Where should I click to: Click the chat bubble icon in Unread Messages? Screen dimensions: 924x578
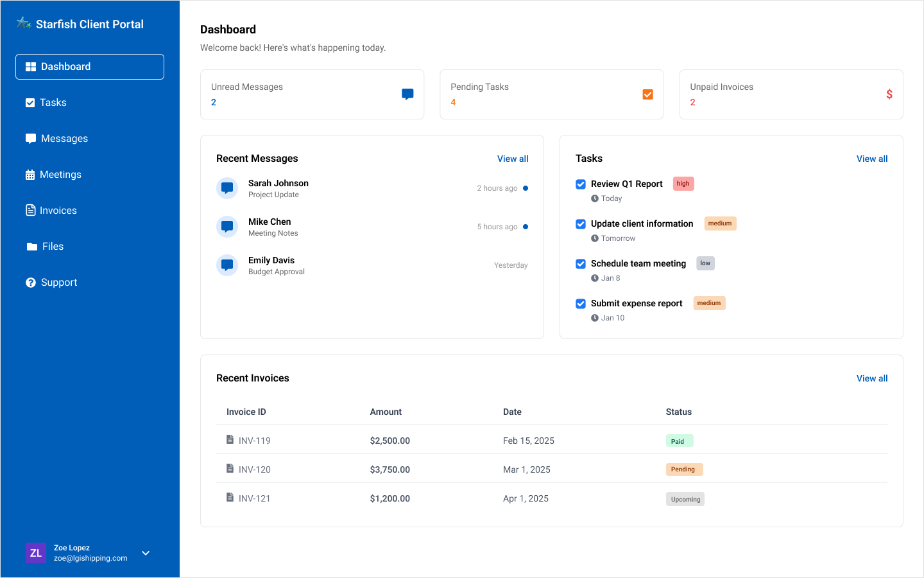407,94
